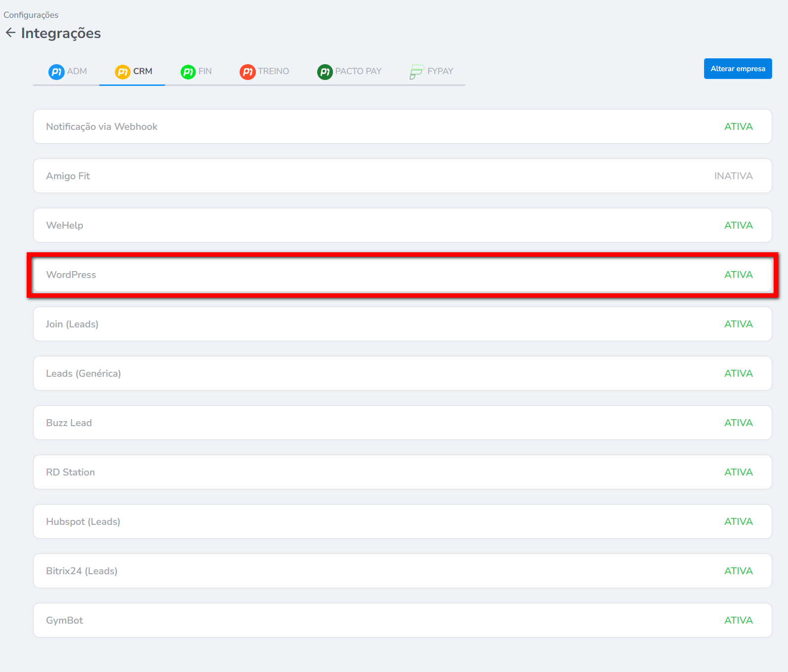The height and width of the screenshot is (672, 788).
Task: Open the WeHelp integration
Action: coord(65,225)
